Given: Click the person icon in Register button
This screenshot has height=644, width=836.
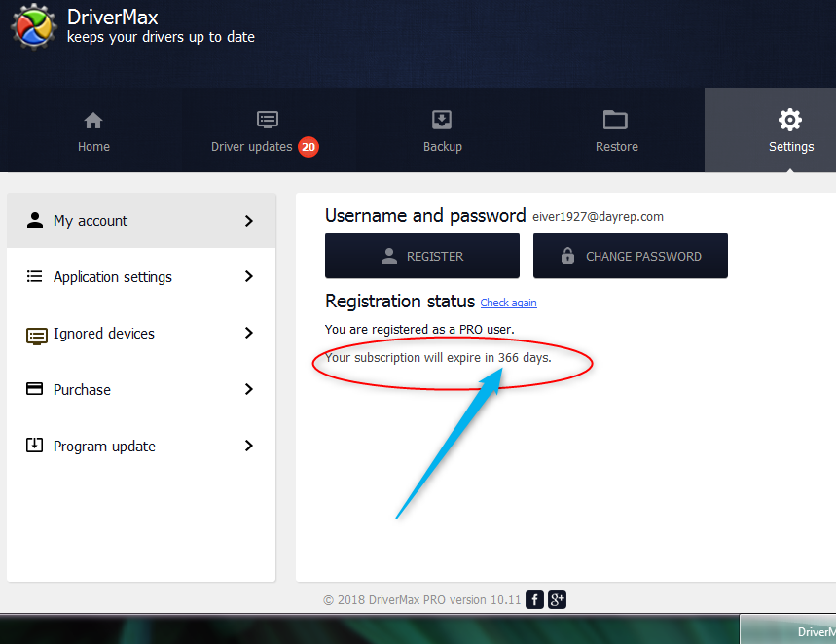Looking at the screenshot, I should pyautogui.click(x=389, y=256).
